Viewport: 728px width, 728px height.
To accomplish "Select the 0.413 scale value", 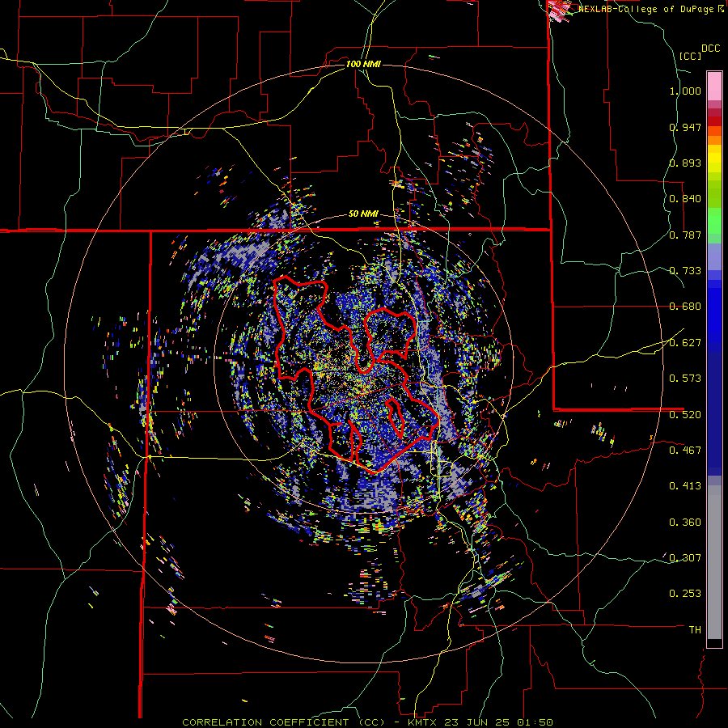I will coord(685,486).
